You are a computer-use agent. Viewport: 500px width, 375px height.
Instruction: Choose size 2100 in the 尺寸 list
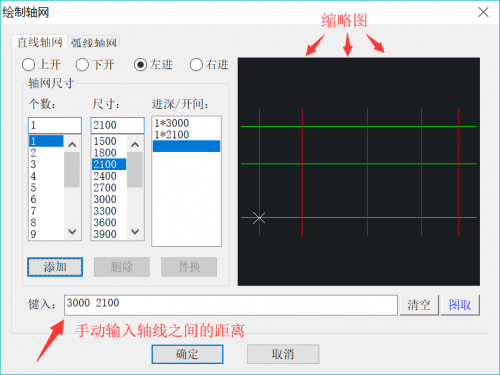coord(109,164)
